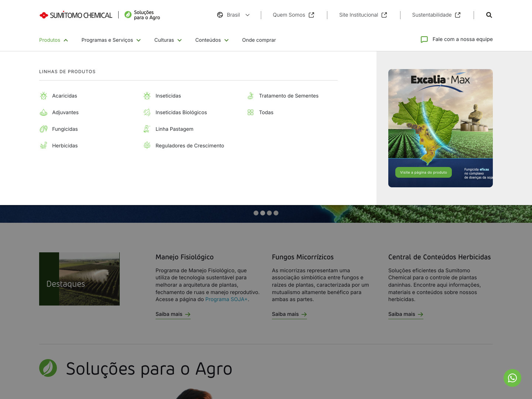Open the Conteúdos menu
Image resolution: width=532 pixels, height=399 pixels.
click(x=208, y=40)
